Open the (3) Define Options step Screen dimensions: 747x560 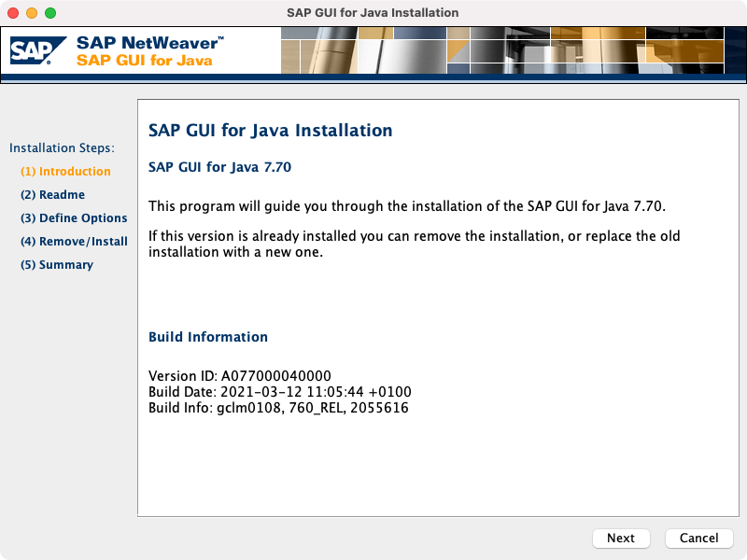tap(74, 218)
